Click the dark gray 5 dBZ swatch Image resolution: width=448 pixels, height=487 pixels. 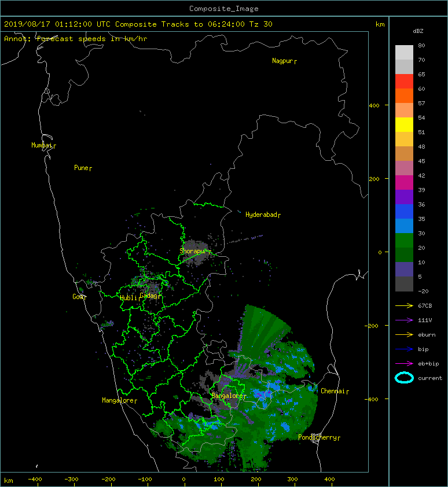[x=404, y=283]
